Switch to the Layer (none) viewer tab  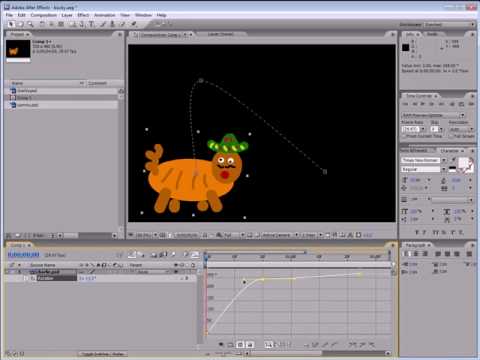click(x=220, y=34)
